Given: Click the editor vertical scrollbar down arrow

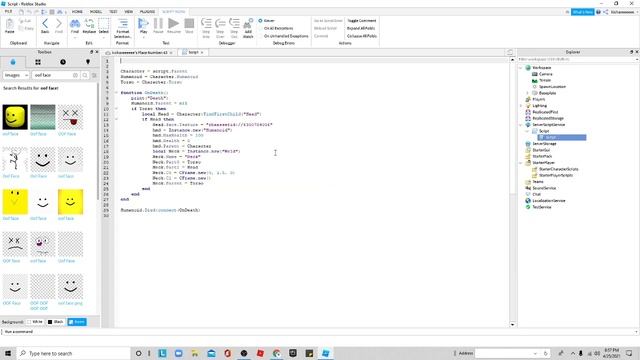Looking at the screenshot, I should point(513,324).
